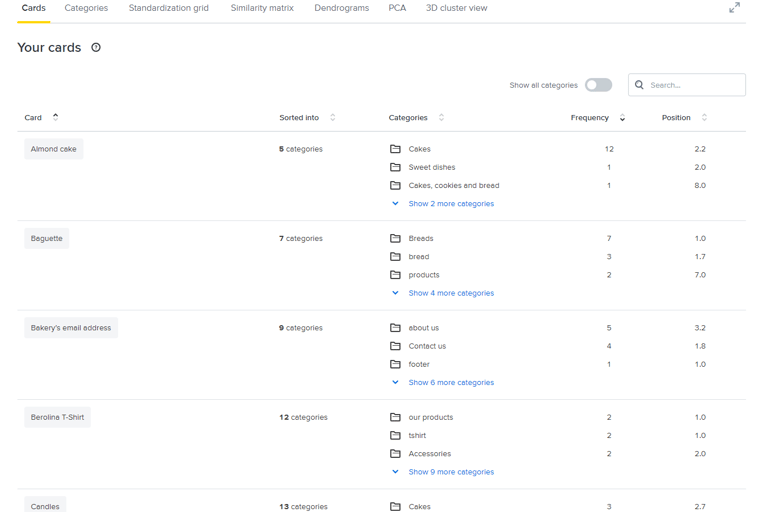Select the Bakery's email address card
The image size is (768, 512).
point(71,328)
